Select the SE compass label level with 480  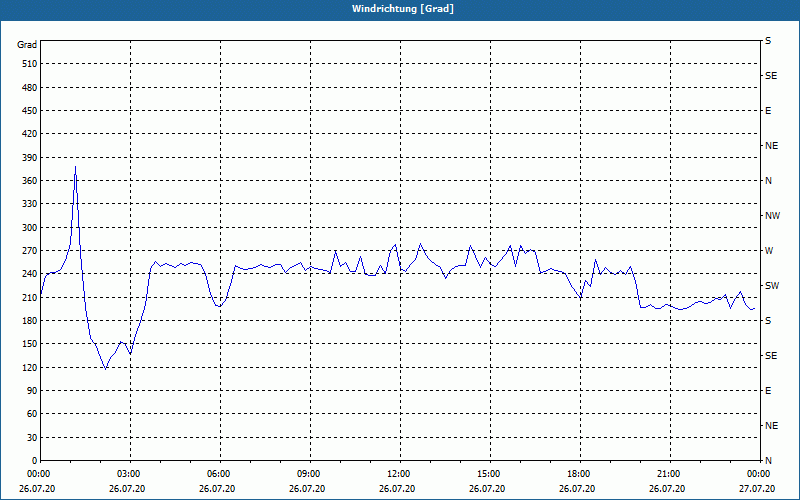(x=771, y=76)
